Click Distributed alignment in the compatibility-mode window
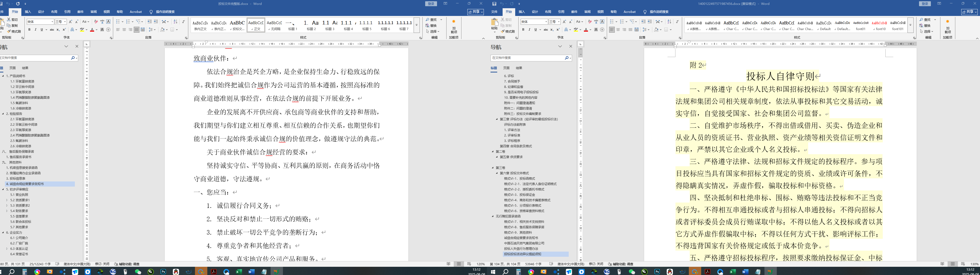 [637, 30]
